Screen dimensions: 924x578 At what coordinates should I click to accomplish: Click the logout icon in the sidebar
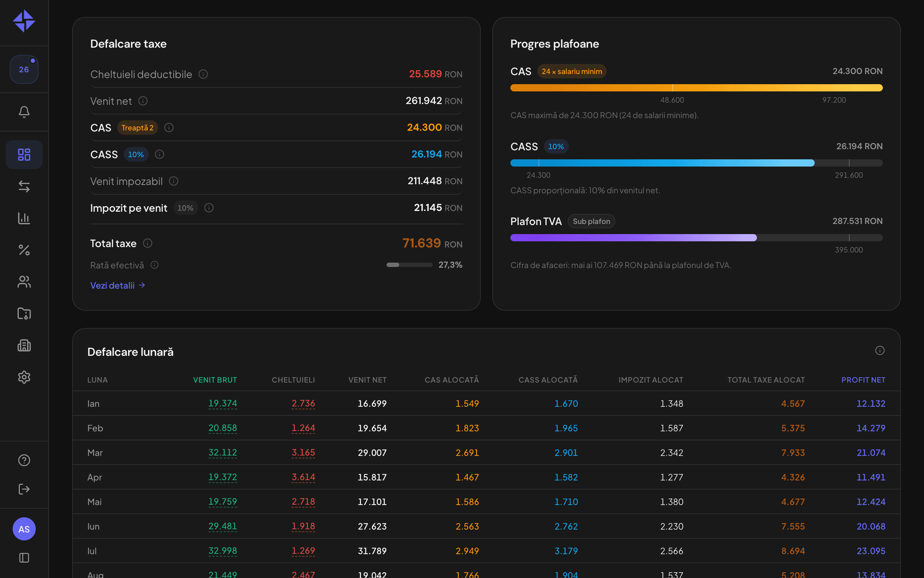click(24, 489)
